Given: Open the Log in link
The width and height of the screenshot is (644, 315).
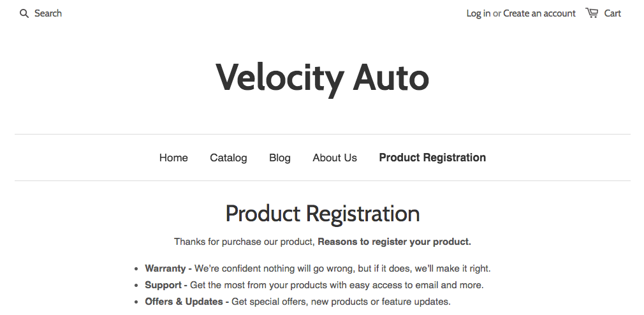Looking at the screenshot, I should point(478,13).
